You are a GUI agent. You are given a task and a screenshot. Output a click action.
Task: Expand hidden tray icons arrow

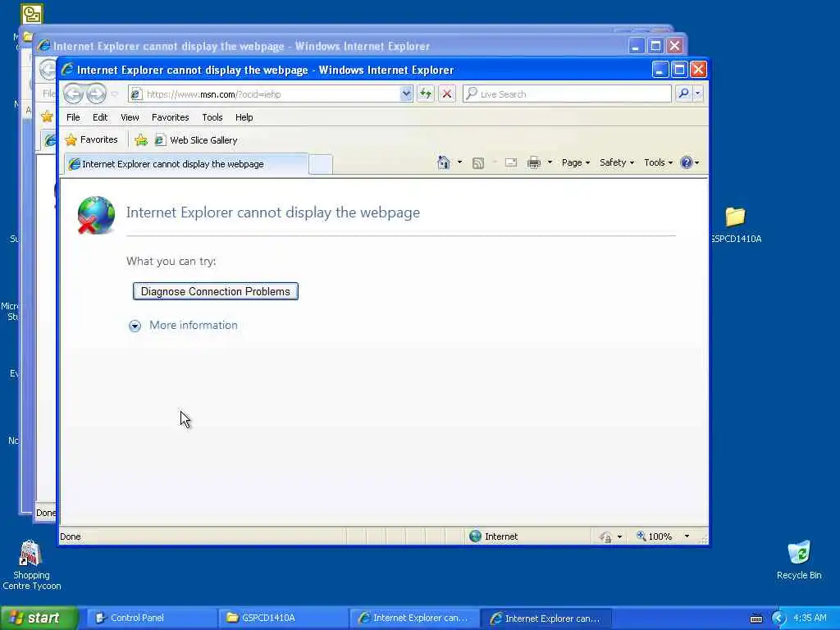[778, 619]
